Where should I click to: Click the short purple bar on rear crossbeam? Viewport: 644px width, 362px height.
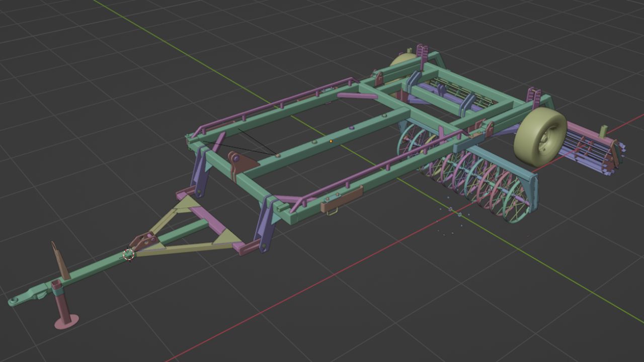pyautogui.click(x=356, y=96)
